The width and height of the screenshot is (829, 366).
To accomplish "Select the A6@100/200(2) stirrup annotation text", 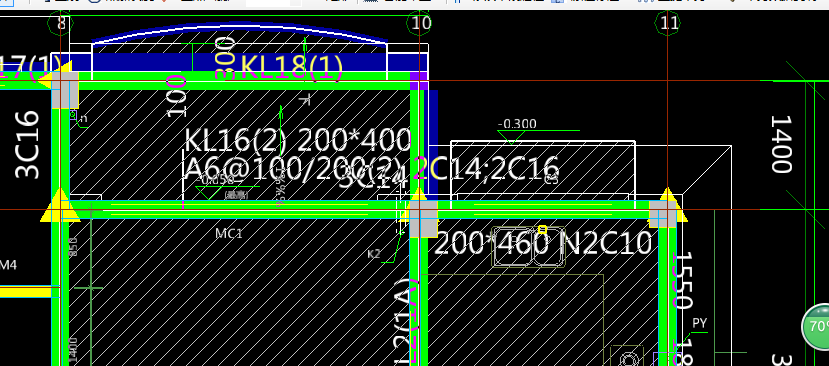I will coord(293,169).
